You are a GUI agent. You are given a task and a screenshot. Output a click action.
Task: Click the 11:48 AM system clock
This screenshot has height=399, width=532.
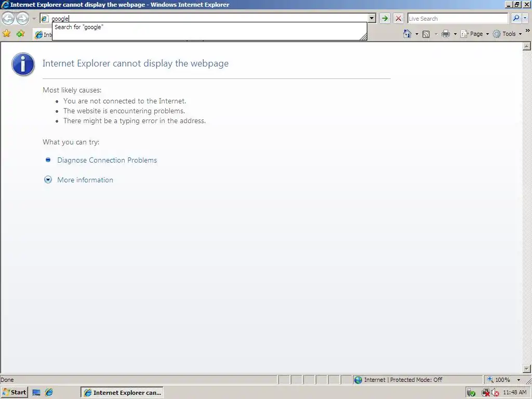(x=515, y=393)
